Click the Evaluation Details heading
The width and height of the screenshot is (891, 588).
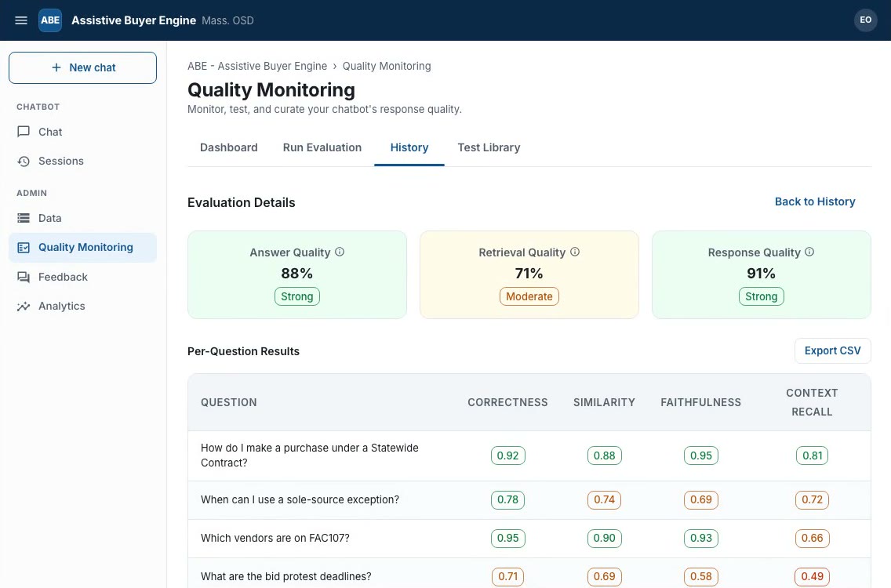pos(242,203)
